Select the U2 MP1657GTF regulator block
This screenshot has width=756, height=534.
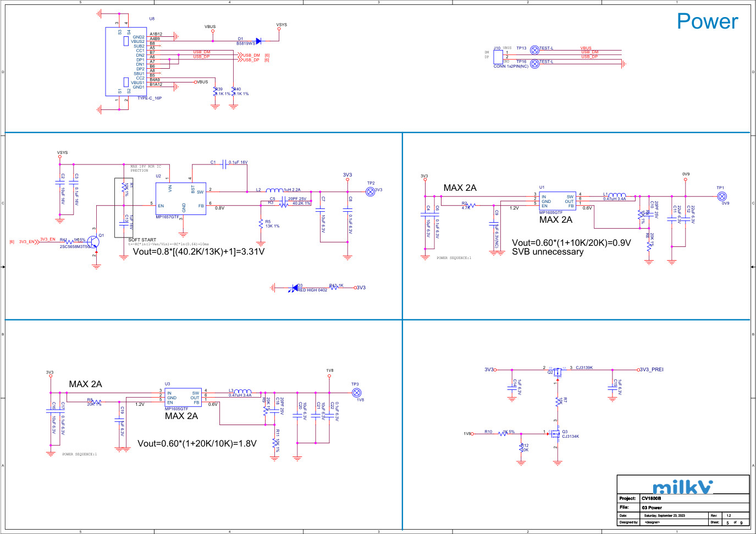tap(181, 199)
